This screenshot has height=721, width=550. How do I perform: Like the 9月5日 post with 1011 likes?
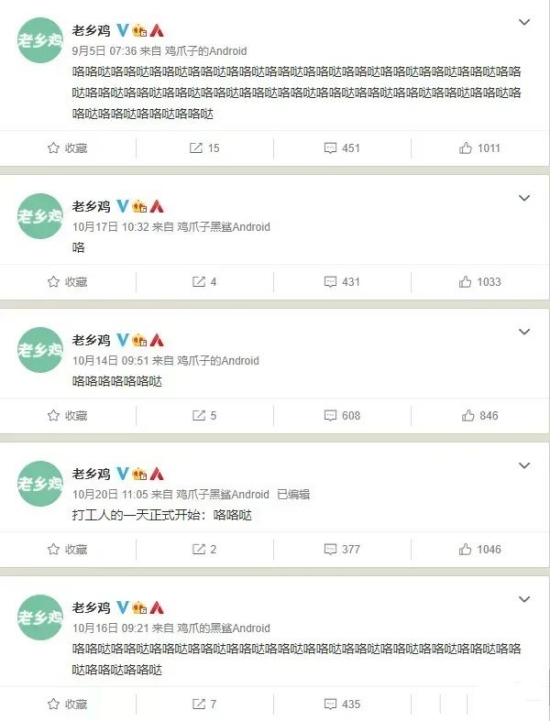479,148
